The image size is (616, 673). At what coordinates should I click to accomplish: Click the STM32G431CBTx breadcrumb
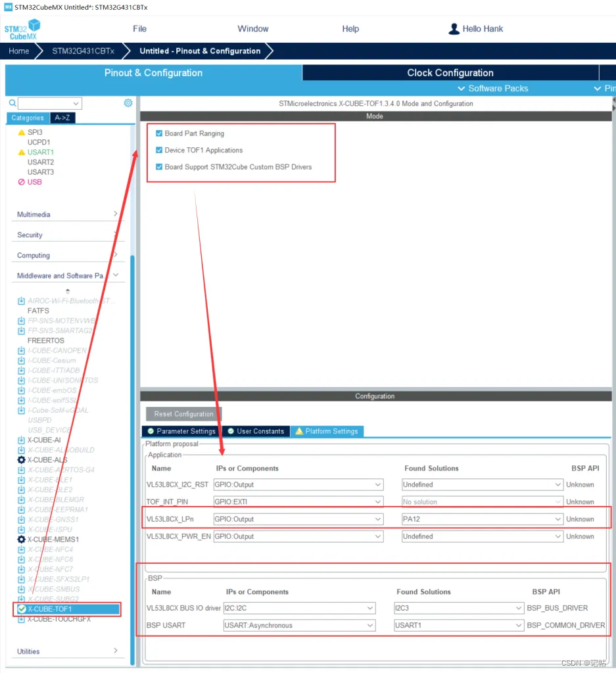[x=83, y=51]
